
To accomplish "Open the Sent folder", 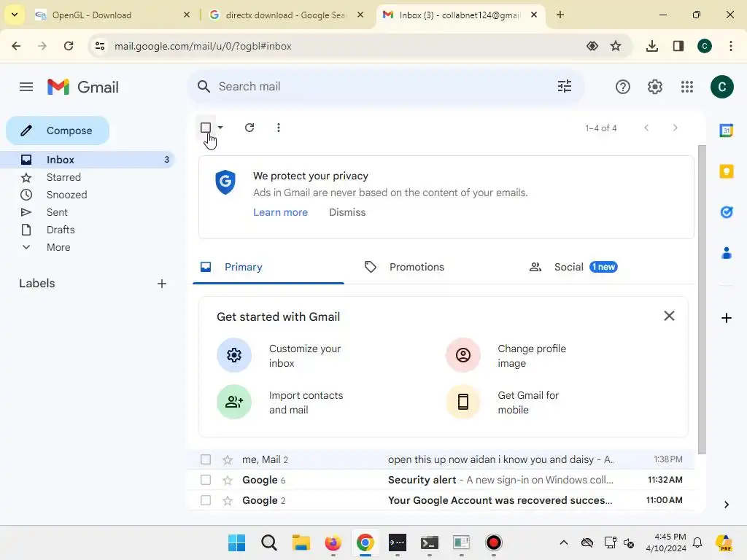I will [x=88, y=212].
